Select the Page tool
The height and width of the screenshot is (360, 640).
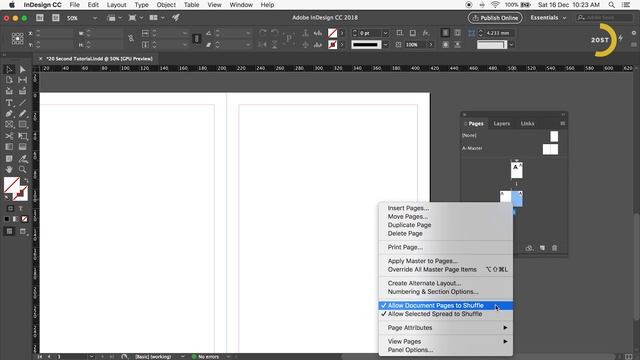9,80
